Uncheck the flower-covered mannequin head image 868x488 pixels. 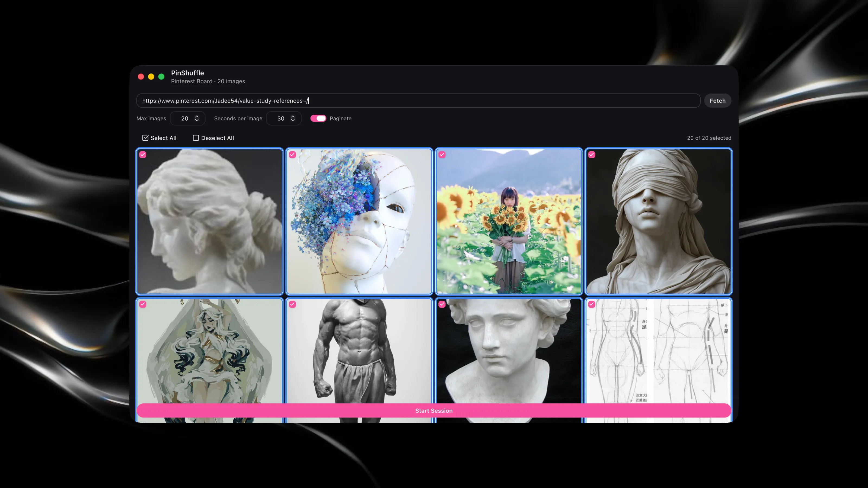tap(292, 155)
